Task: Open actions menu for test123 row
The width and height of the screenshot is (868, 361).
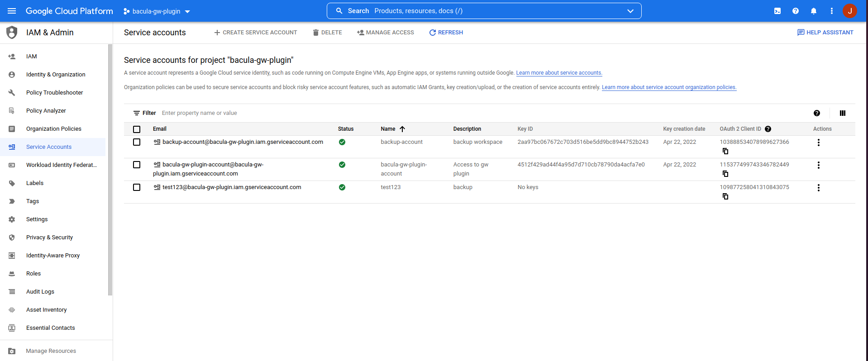Action: point(819,188)
